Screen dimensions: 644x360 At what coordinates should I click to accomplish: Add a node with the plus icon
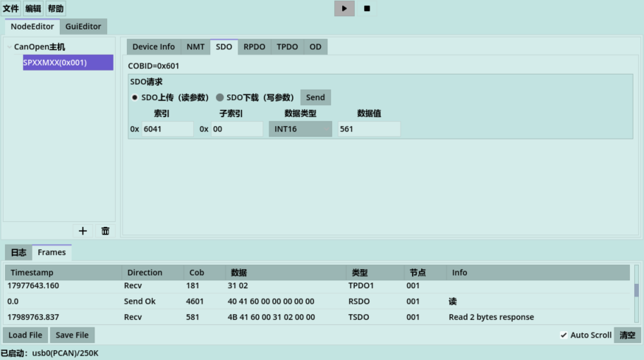(x=83, y=230)
